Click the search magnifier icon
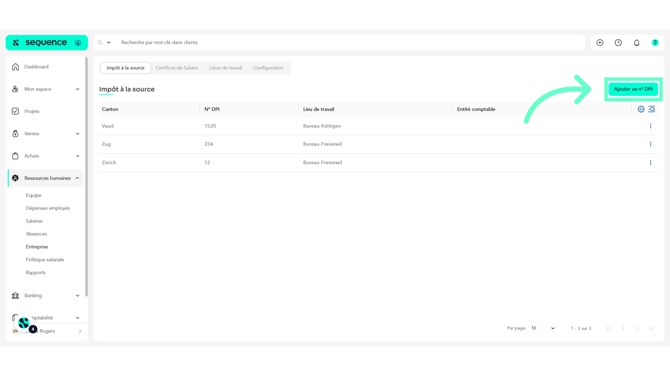This screenshot has height=376, width=670. [100, 42]
